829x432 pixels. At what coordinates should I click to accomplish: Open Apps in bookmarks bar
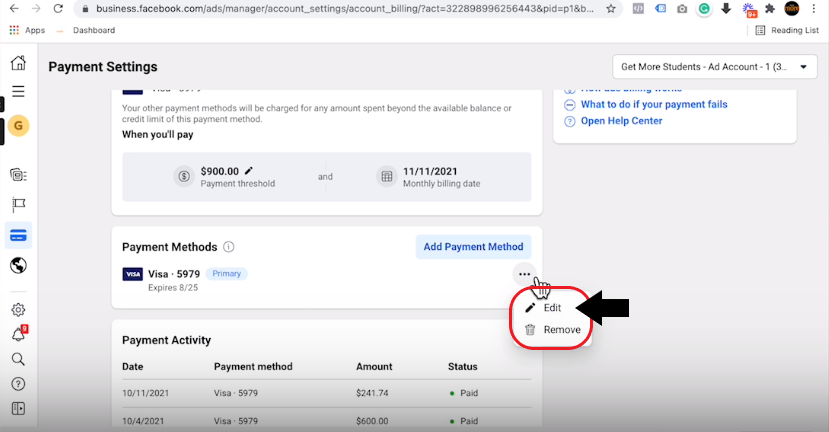point(27,30)
